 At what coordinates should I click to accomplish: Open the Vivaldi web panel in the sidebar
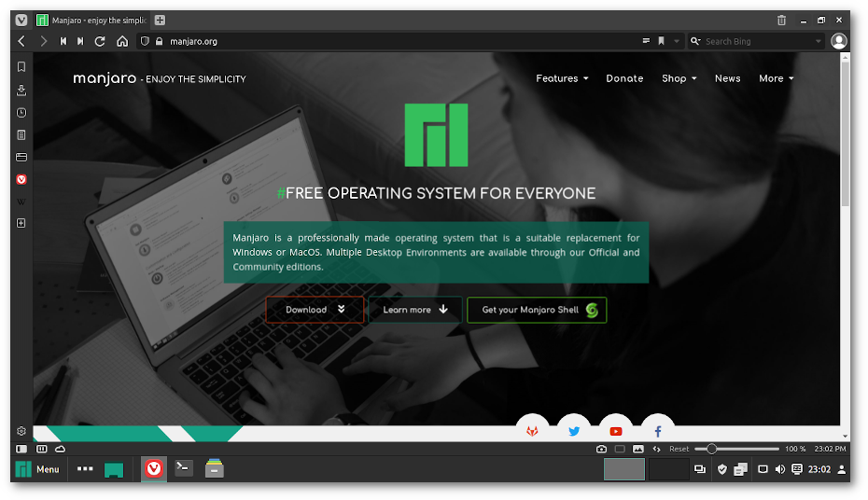click(x=21, y=179)
